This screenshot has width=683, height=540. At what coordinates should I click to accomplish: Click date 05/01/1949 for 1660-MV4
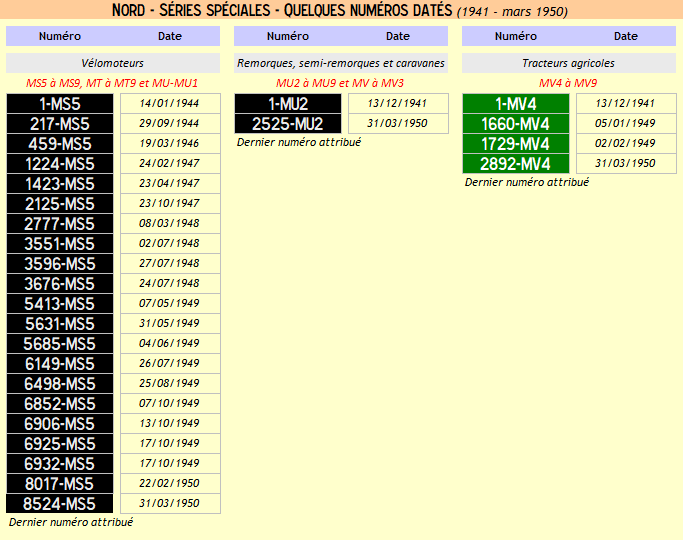point(626,124)
